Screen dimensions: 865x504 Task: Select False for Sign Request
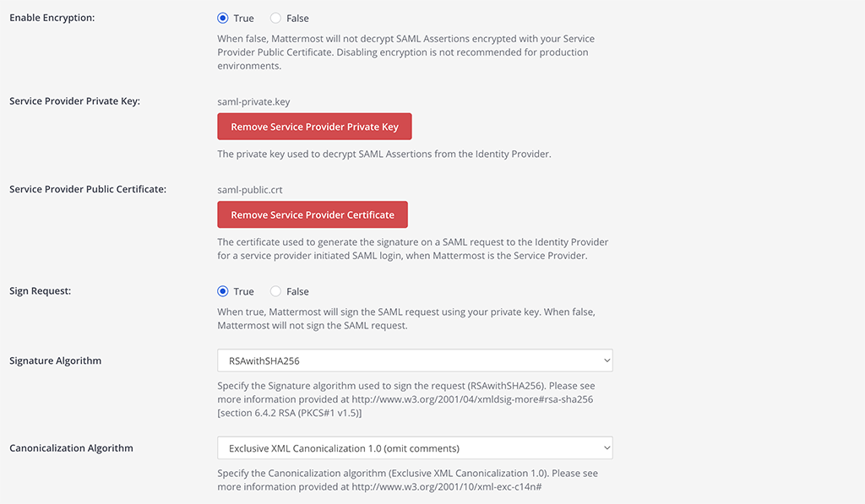point(275,291)
